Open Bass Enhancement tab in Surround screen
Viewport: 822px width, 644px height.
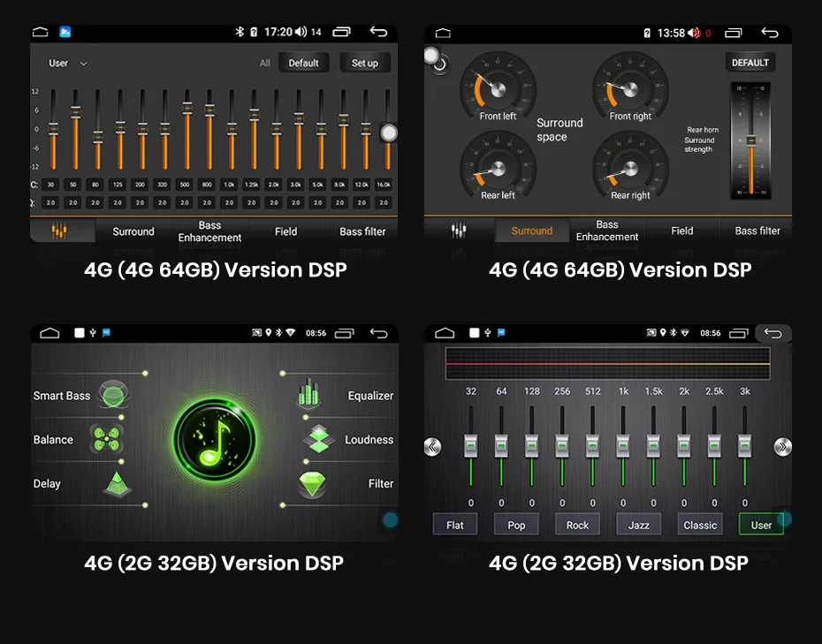click(x=607, y=231)
